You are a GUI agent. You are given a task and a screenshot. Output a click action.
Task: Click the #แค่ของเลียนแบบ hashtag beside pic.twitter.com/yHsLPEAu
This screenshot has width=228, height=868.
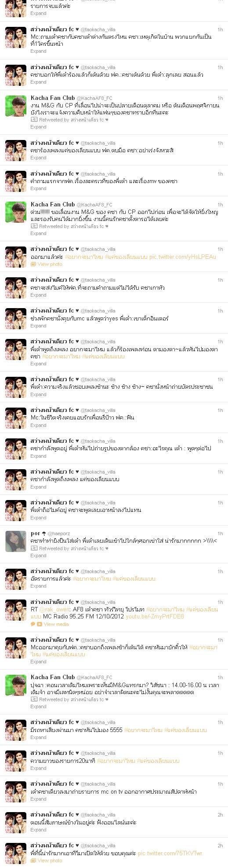(126, 257)
